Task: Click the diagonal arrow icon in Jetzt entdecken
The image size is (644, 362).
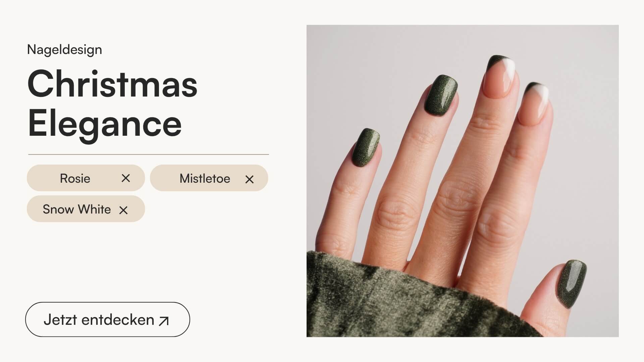Action: click(x=164, y=321)
